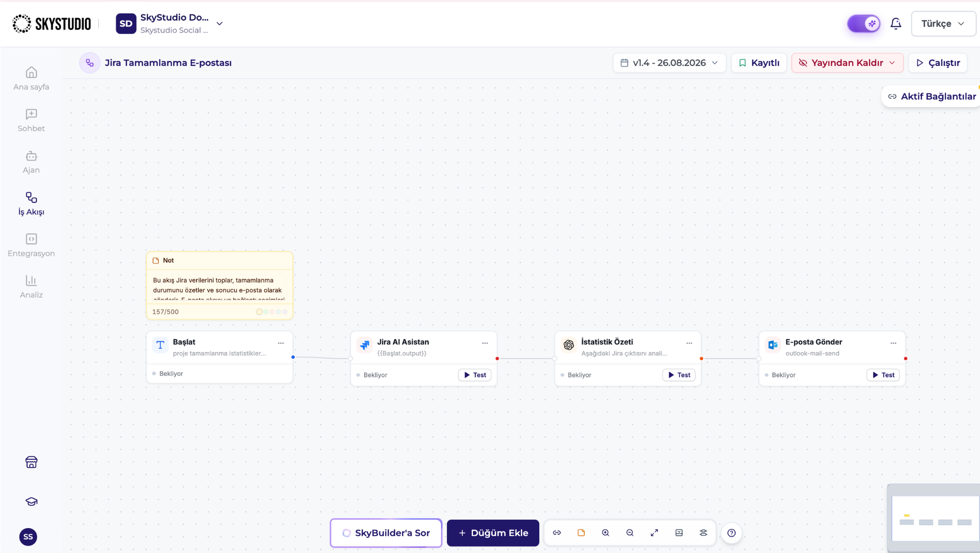Open the marketplace store icon in the sidebar
Viewport: 980px width, 553px height.
tap(32, 462)
